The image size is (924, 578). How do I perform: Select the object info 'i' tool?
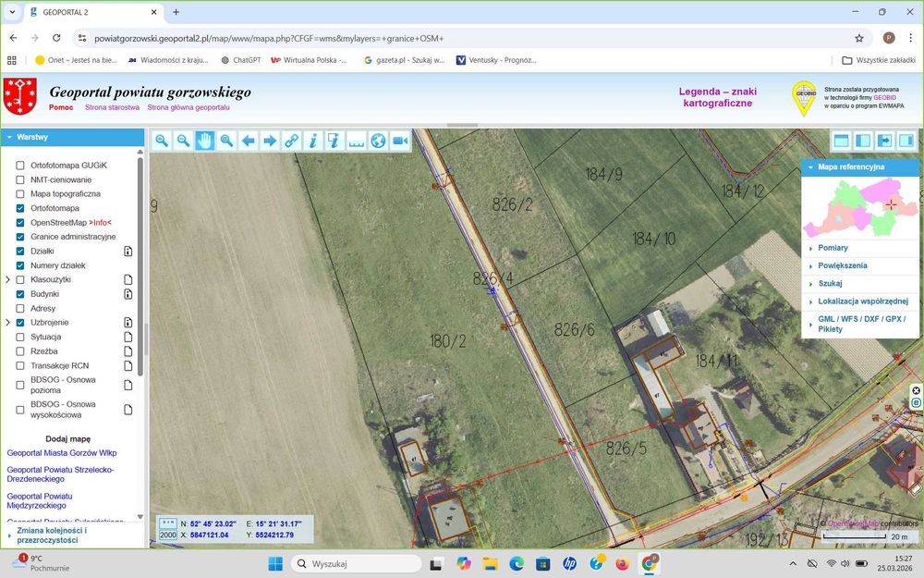point(313,141)
